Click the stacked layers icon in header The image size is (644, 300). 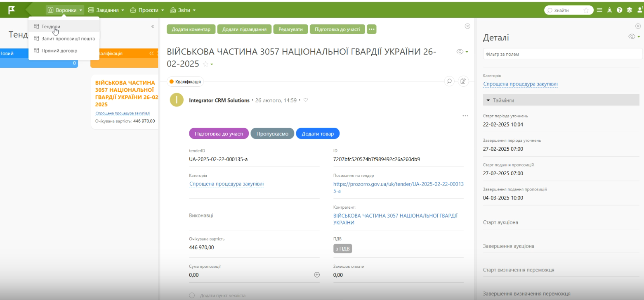point(629,10)
